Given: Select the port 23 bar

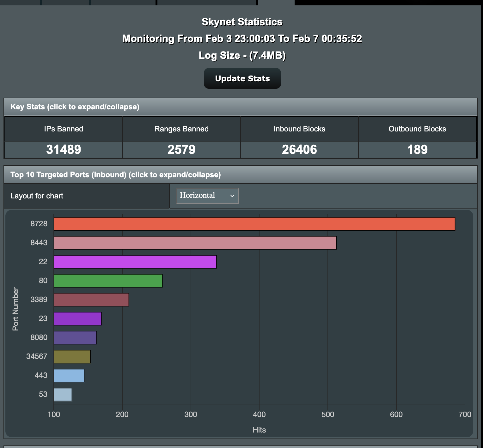Looking at the screenshot, I should click(77, 318).
